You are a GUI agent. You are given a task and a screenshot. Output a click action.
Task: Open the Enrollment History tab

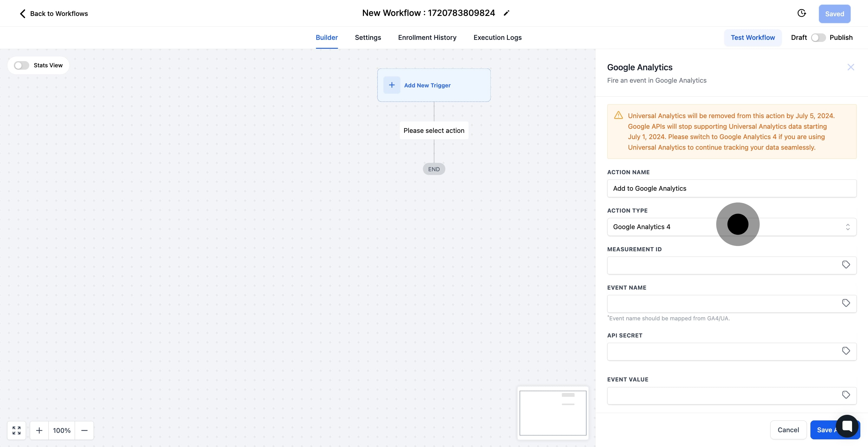427,37
